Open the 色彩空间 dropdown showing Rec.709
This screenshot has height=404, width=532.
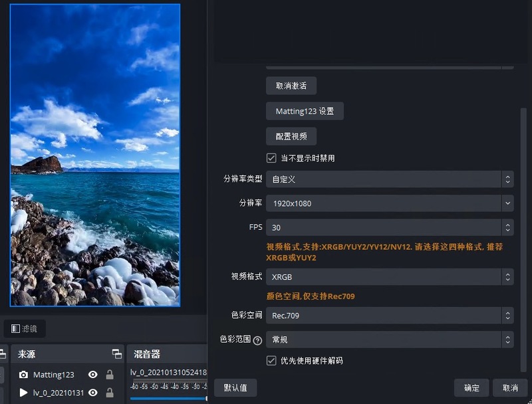click(390, 316)
